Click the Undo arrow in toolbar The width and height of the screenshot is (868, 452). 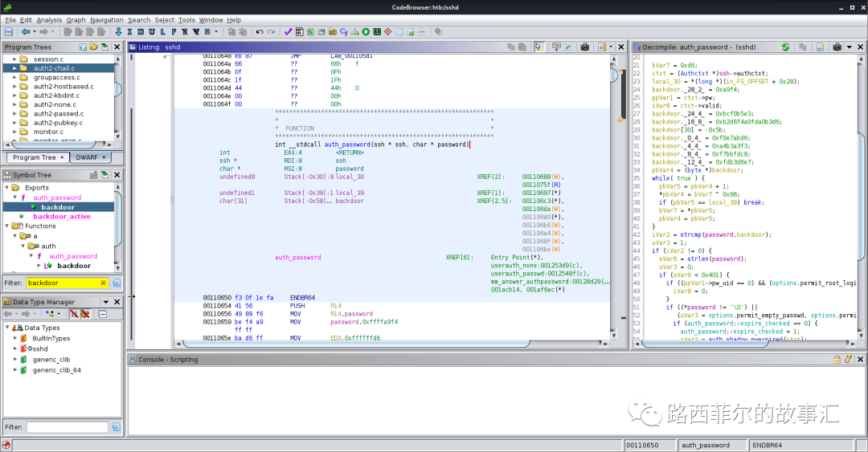point(259,32)
